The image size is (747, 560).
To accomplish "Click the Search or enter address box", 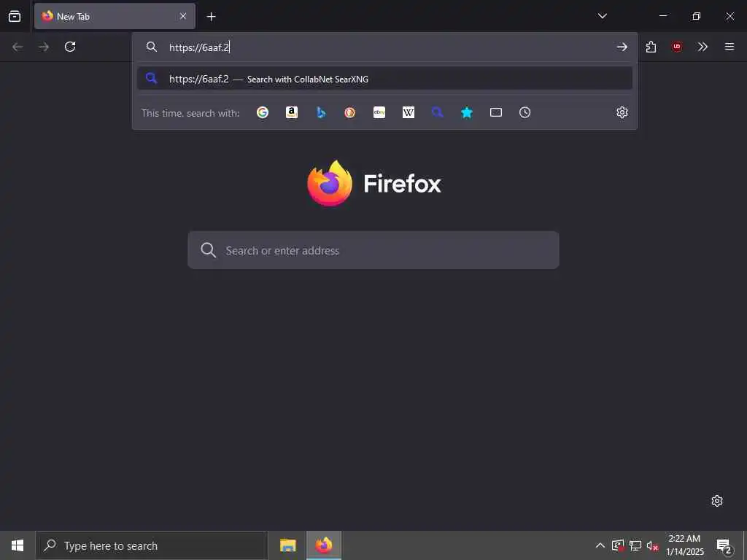I will point(373,250).
